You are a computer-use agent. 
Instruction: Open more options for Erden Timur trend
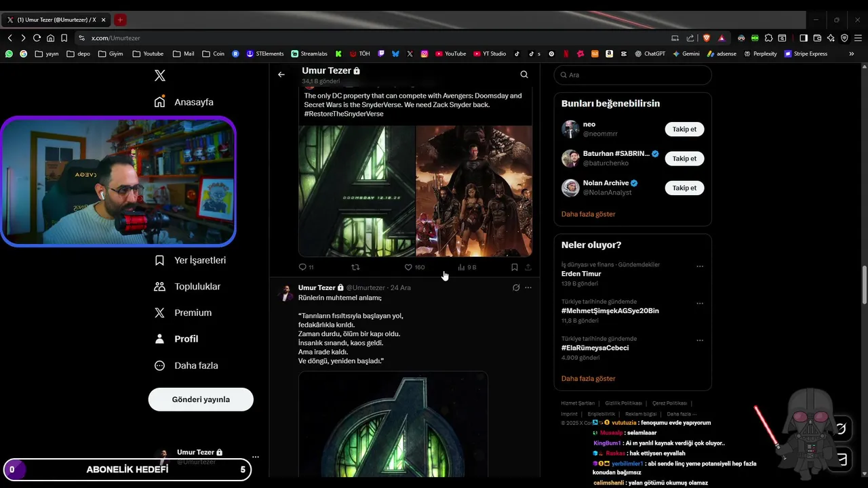pos(700,266)
